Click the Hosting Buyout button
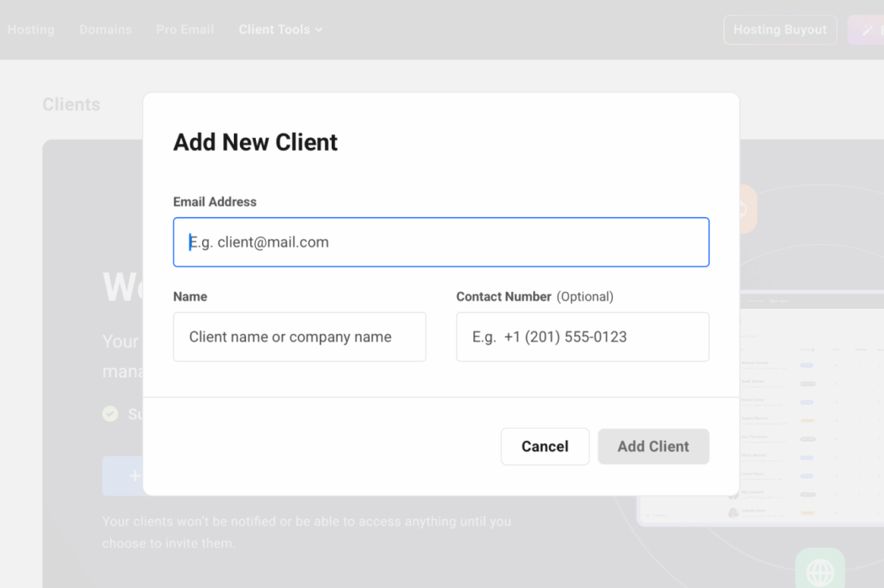The width and height of the screenshot is (884, 588). pos(780,29)
